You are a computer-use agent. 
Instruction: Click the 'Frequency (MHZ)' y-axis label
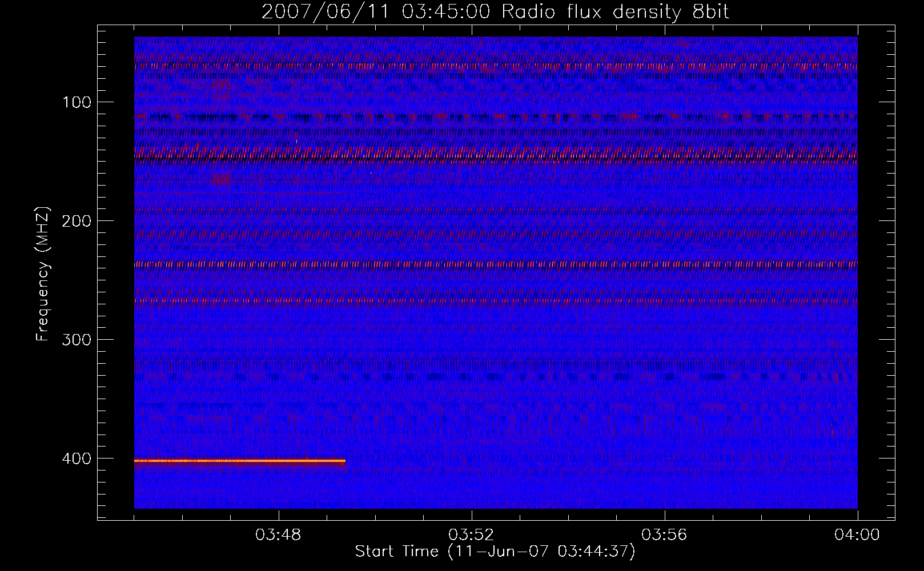coord(43,274)
